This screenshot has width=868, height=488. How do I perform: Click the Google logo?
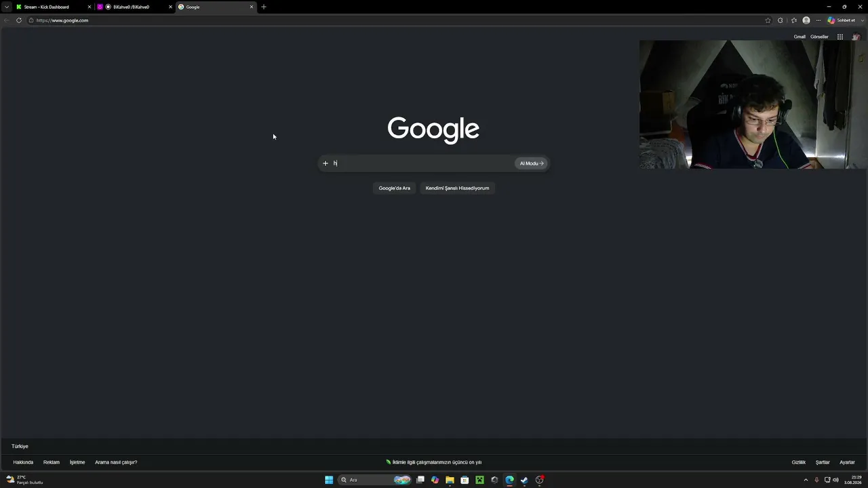pos(433,129)
